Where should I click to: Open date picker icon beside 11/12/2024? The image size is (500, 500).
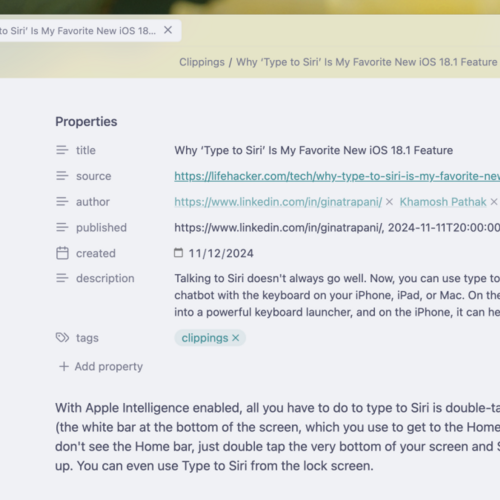(x=179, y=253)
